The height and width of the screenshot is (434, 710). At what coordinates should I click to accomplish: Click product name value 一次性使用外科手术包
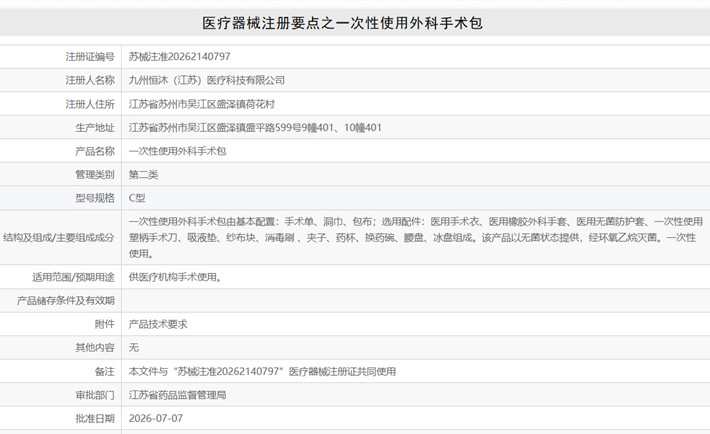pyautogui.click(x=177, y=151)
